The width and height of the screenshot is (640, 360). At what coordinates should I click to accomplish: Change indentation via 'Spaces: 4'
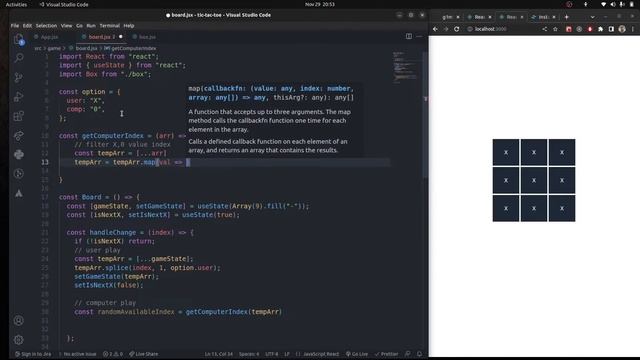249,354
